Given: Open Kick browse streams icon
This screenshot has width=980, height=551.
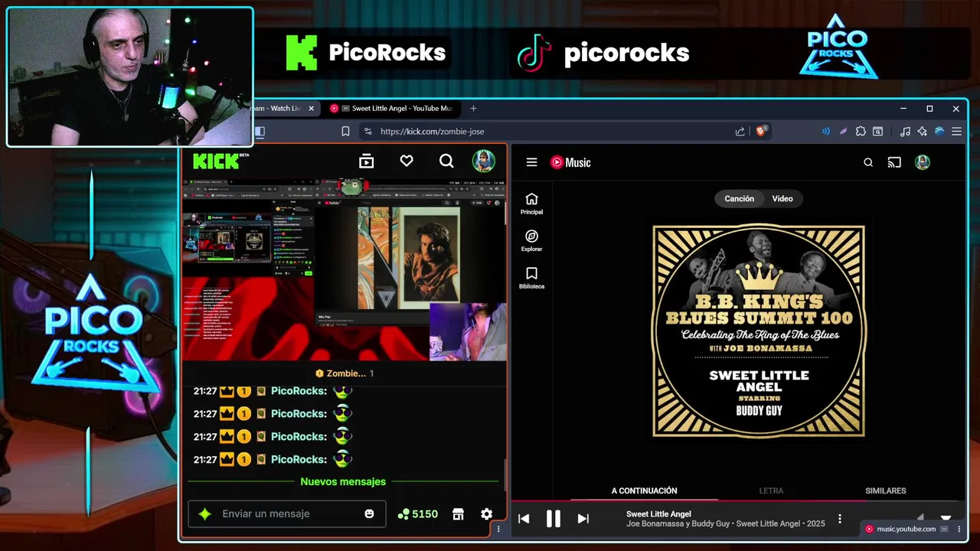Looking at the screenshot, I should coord(366,161).
